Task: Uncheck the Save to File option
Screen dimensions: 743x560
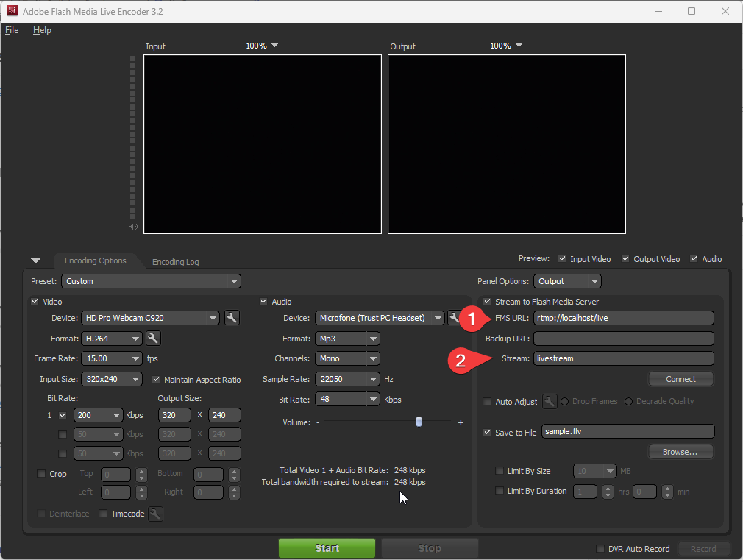Action: pyautogui.click(x=487, y=433)
